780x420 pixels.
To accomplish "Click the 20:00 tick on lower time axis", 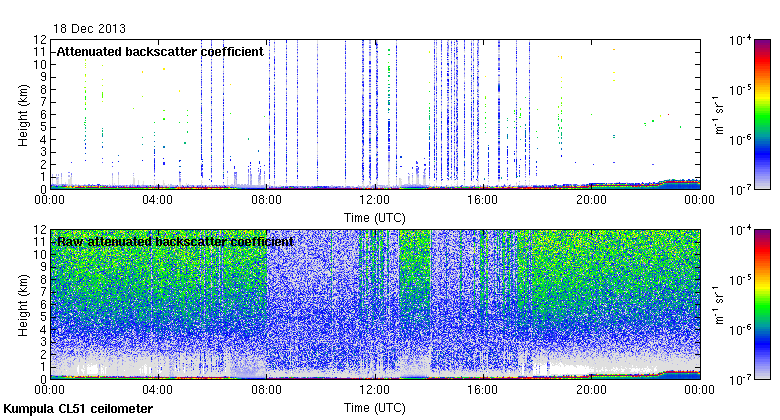I will coord(592,390).
